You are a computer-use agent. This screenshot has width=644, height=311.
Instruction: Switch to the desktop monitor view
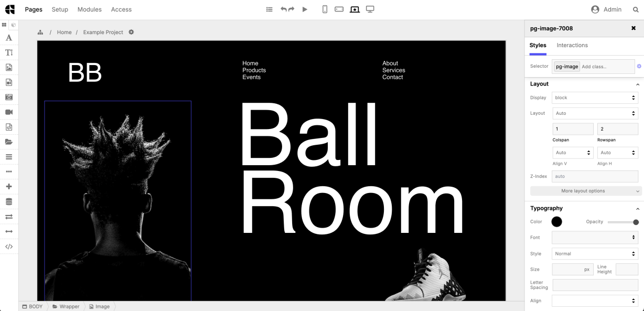click(370, 9)
